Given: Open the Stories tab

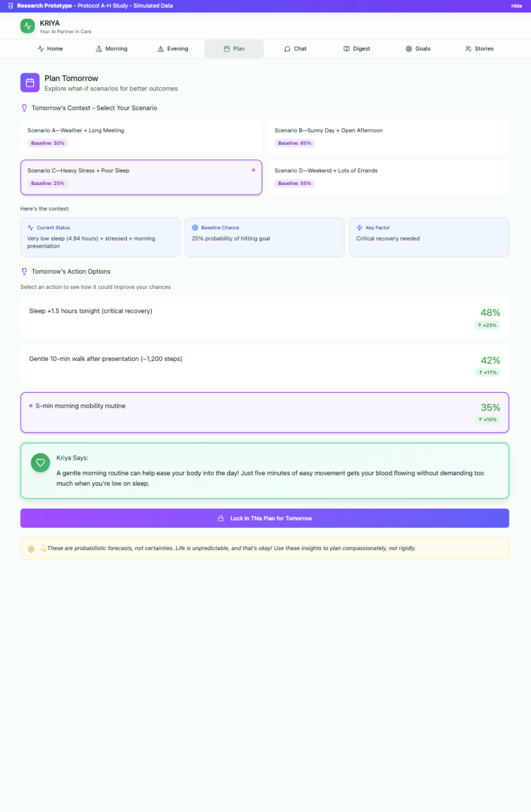Looking at the screenshot, I should [x=479, y=49].
